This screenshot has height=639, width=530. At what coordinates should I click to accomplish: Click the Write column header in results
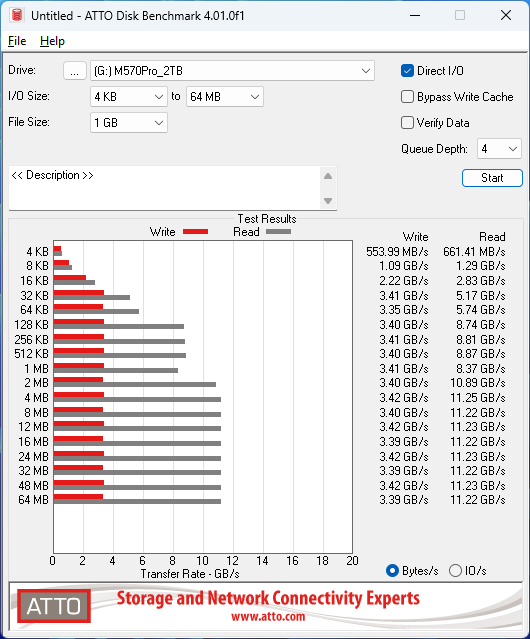pos(416,237)
